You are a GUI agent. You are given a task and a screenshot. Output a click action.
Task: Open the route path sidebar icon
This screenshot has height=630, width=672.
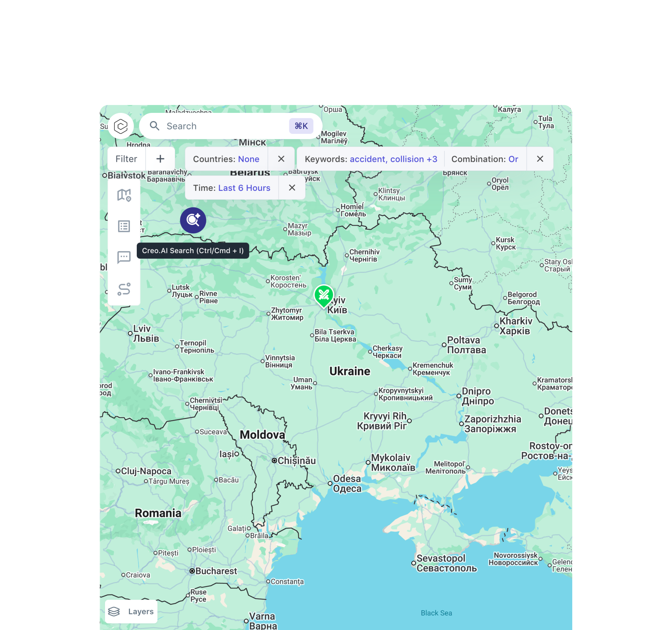click(x=124, y=289)
